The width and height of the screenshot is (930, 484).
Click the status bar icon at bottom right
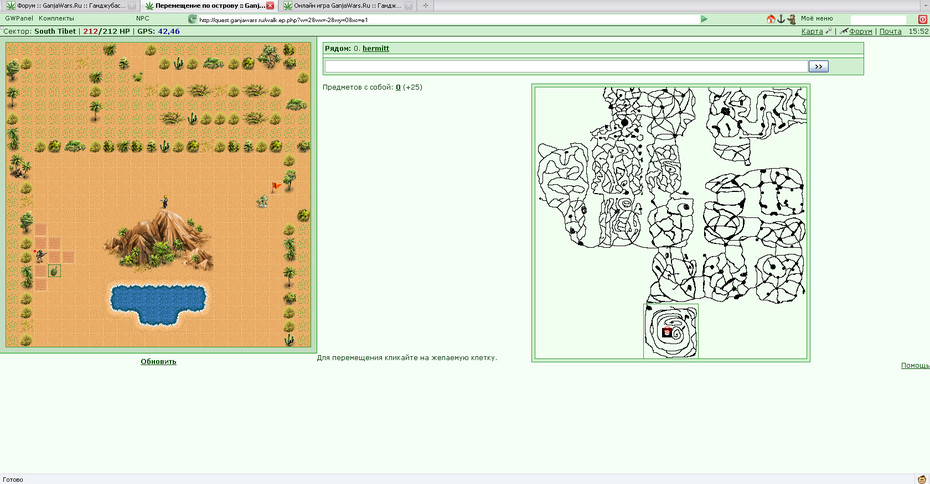[x=922, y=479]
